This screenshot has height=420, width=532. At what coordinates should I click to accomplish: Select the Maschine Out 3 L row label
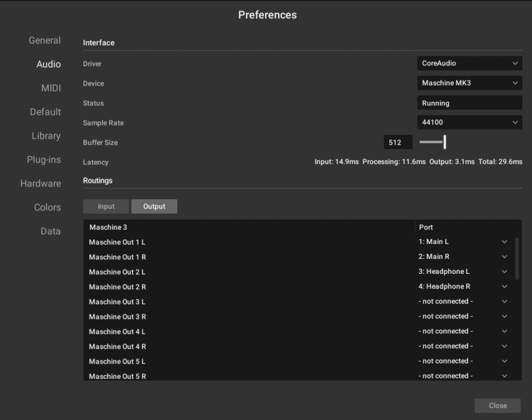[x=117, y=301]
